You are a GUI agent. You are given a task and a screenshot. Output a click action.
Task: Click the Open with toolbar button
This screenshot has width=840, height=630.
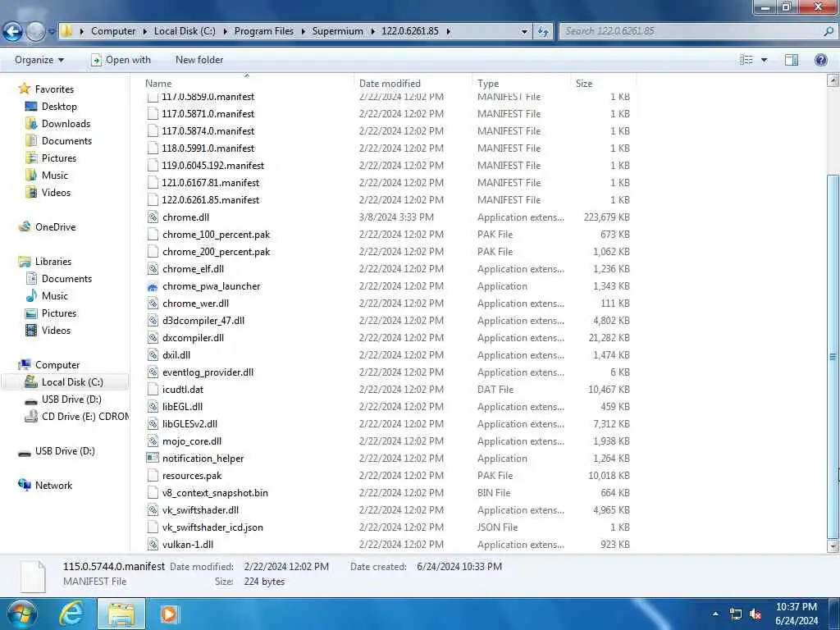(x=121, y=60)
